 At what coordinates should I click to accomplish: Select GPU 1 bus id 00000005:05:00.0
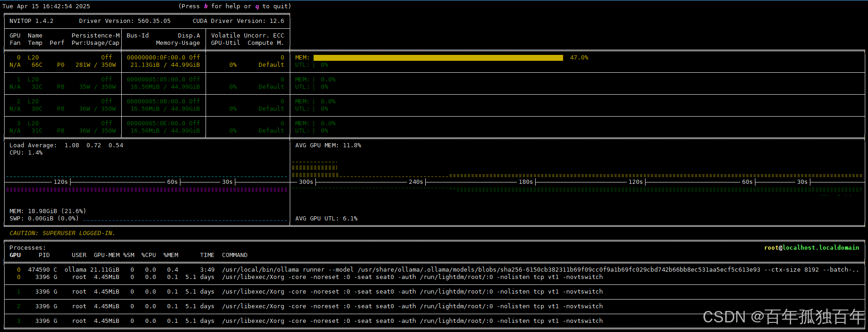[156, 80]
